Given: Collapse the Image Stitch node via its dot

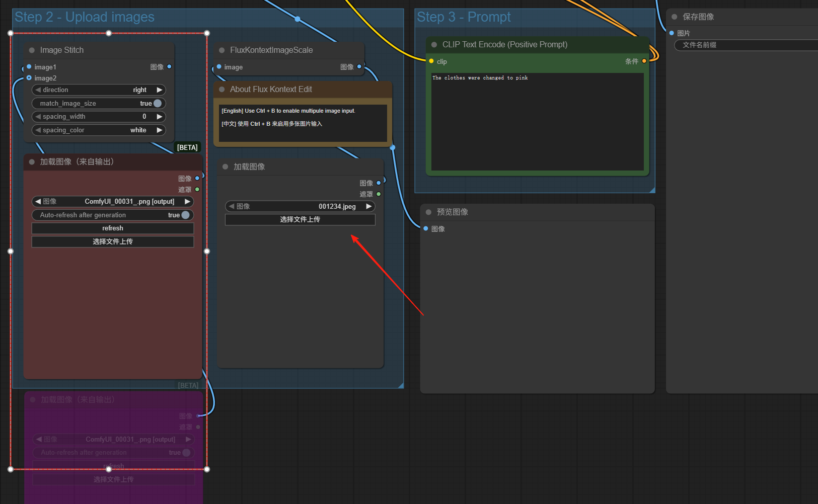Looking at the screenshot, I should pos(32,50).
